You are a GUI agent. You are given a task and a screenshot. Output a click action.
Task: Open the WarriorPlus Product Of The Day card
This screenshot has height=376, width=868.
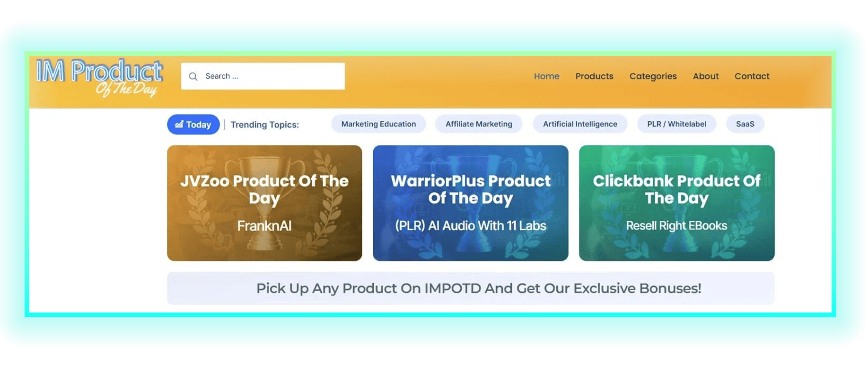point(471,203)
